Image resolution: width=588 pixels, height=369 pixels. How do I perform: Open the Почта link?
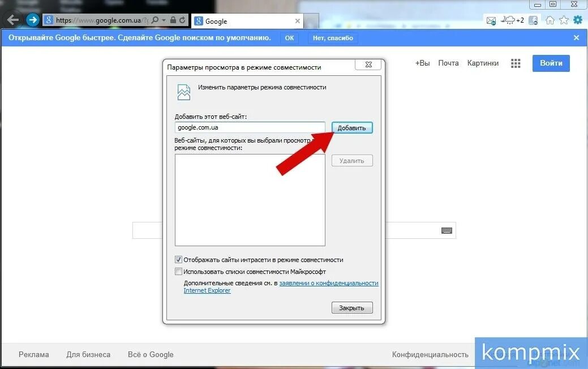point(449,63)
